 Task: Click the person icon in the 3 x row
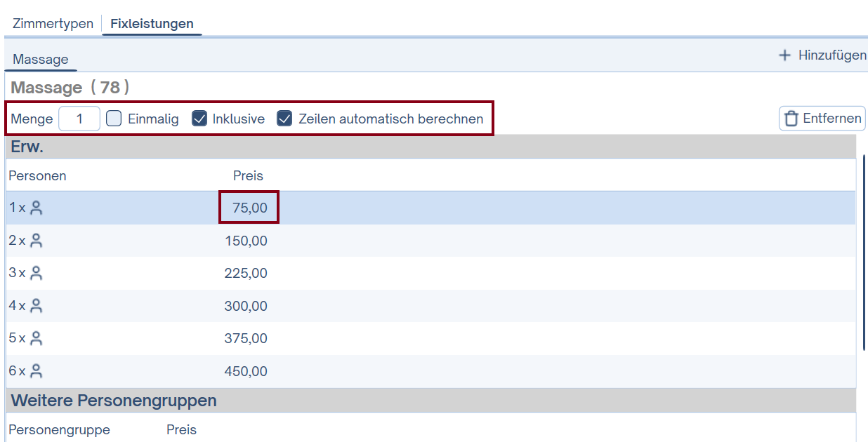tap(37, 273)
